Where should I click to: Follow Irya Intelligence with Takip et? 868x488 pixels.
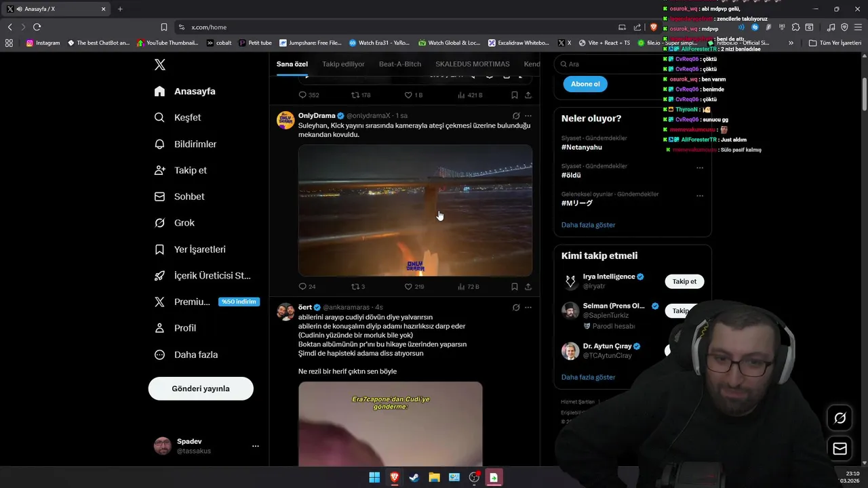pos(684,281)
